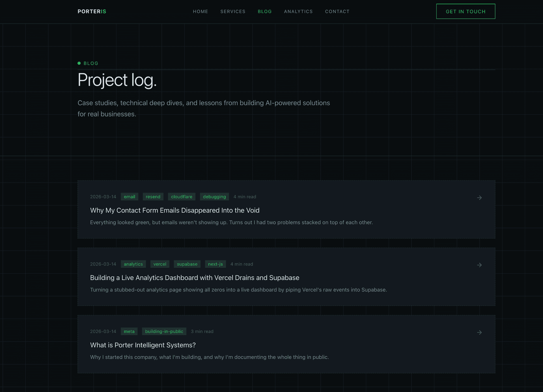Open the HOME page from the navigation
This screenshot has height=392, width=543.
coord(200,11)
